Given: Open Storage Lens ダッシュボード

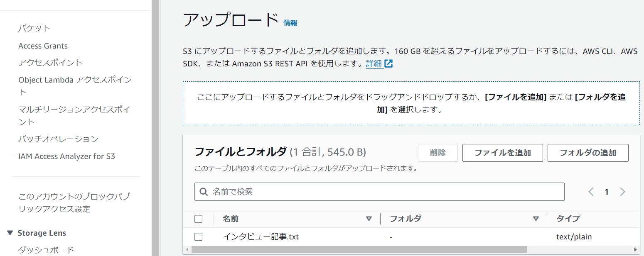Looking at the screenshot, I should (46, 250).
